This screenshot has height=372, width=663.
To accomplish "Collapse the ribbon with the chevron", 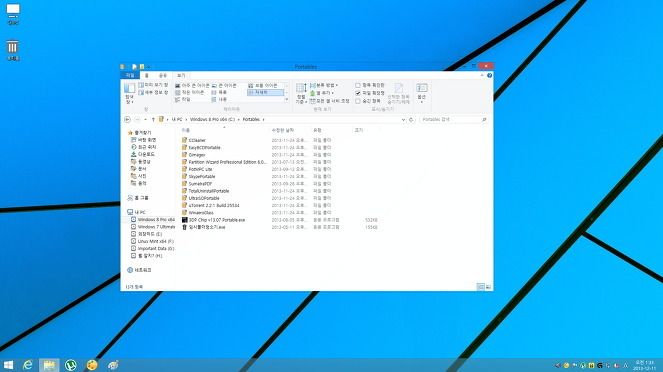I will point(482,75).
